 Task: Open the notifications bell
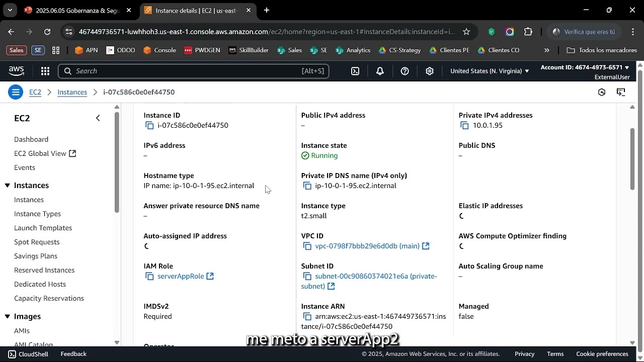380,71
